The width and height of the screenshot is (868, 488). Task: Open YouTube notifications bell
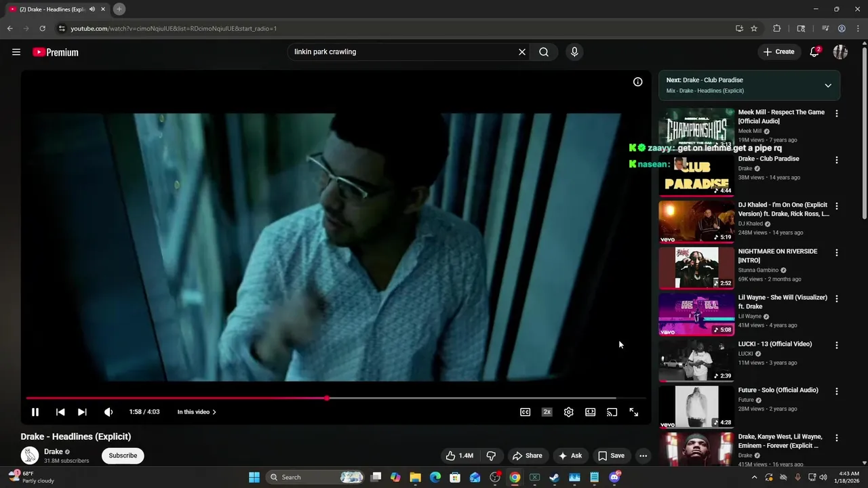tap(815, 52)
